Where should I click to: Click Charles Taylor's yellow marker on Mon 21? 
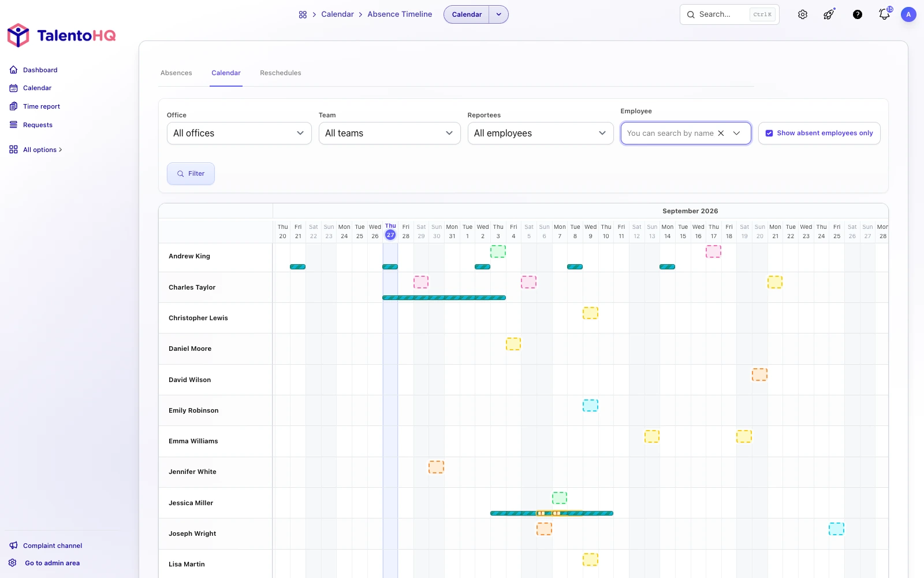coord(775,282)
